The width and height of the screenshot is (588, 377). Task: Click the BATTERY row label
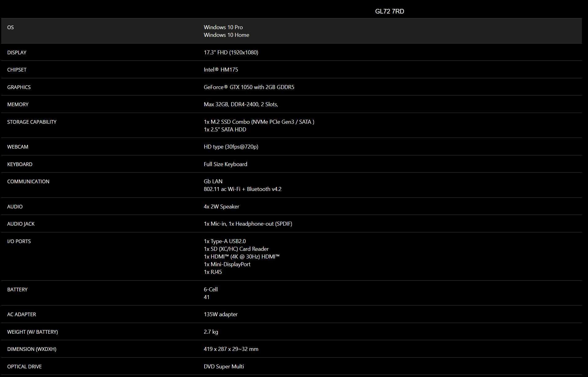click(17, 290)
